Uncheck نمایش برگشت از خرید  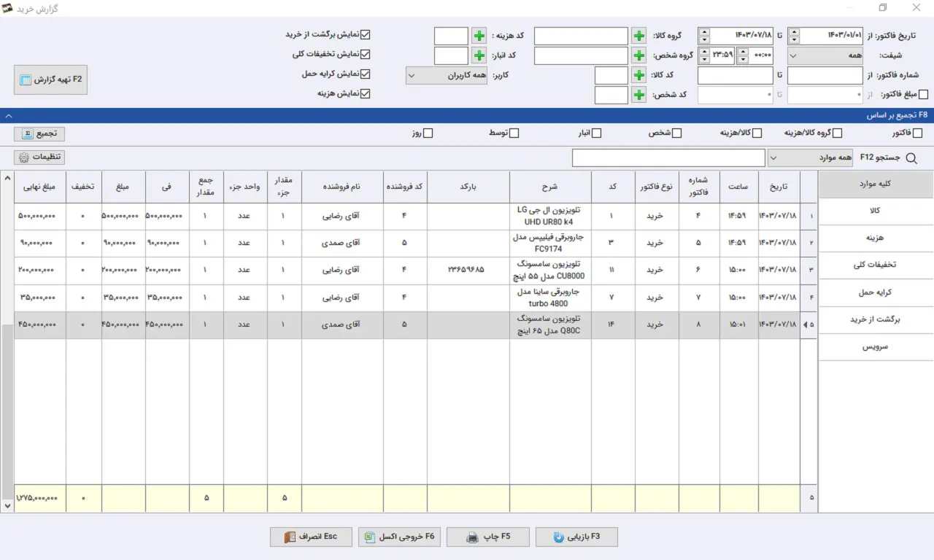(366, 34)
